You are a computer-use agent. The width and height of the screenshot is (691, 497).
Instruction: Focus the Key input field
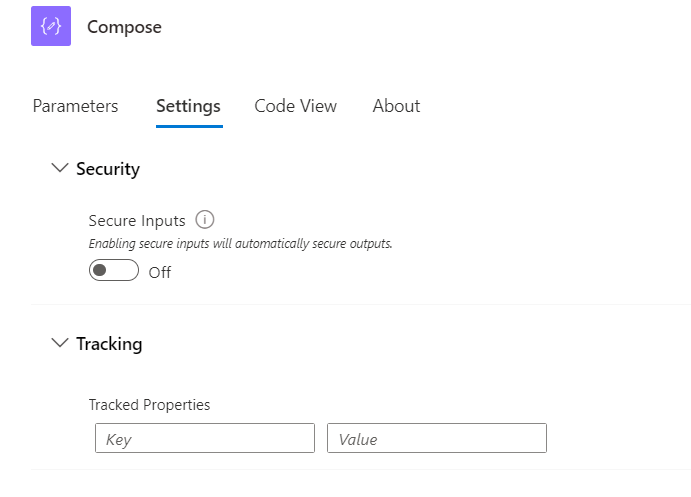coord(205,439)
